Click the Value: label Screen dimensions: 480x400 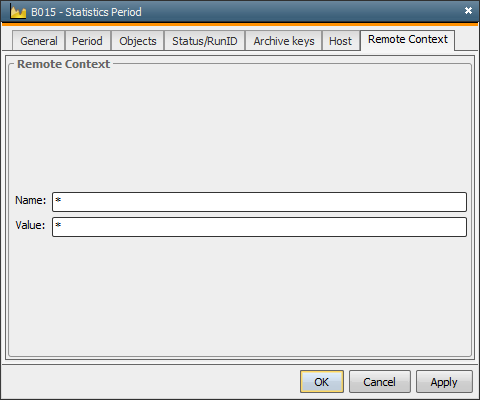(x=30, y=225)
